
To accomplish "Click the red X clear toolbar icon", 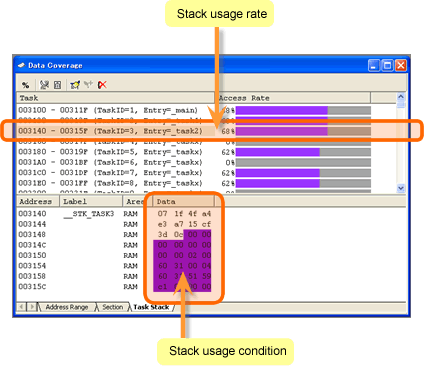I will [x=102, y=85].
